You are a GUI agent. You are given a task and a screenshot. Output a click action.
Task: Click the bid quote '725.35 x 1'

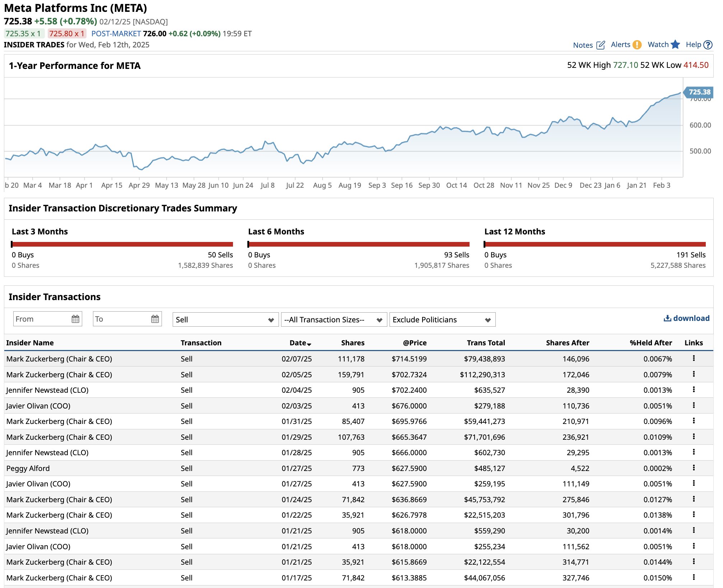(24, 33)
